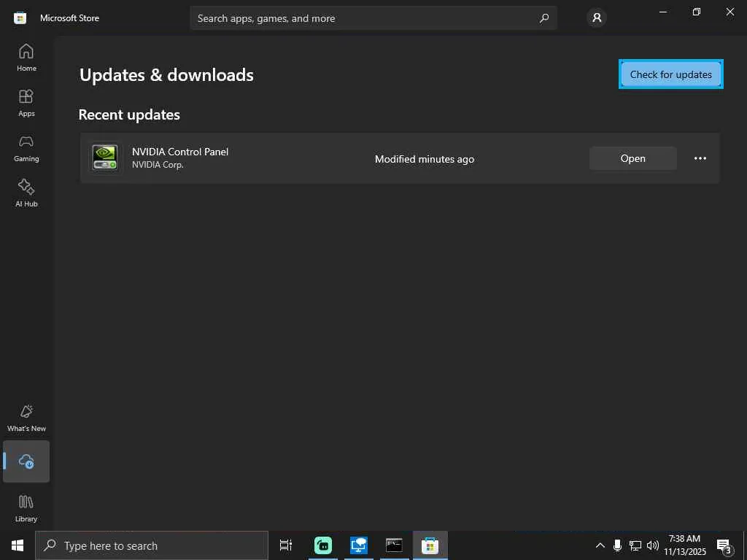The width and height of the screenshot is (747, 560).
Task: Open the Gaming section
Action: pos(26,148)
